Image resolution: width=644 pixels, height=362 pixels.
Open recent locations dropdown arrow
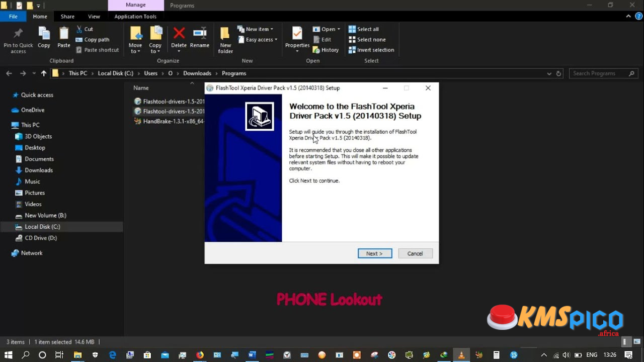click(34, 73)
